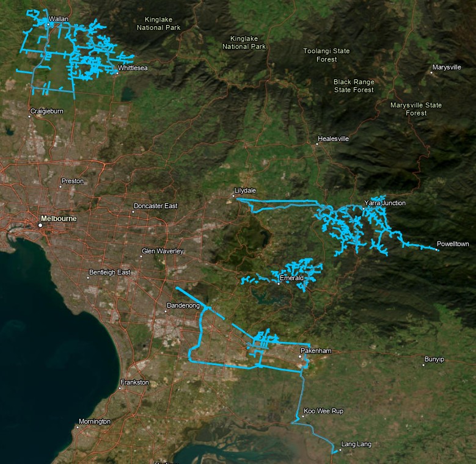Click the Glen Waverley label
Screen dimensions: 476x464
point(162,251)
